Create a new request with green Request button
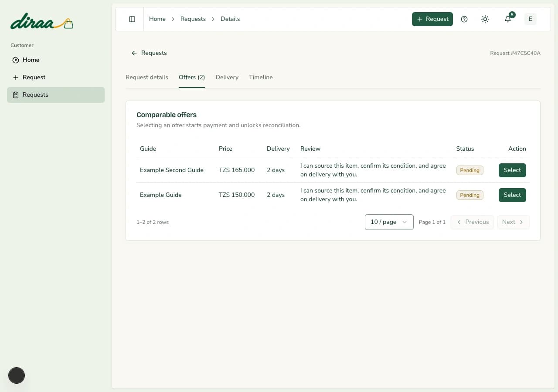Viewport: 558px width, 392px height. 432,19
